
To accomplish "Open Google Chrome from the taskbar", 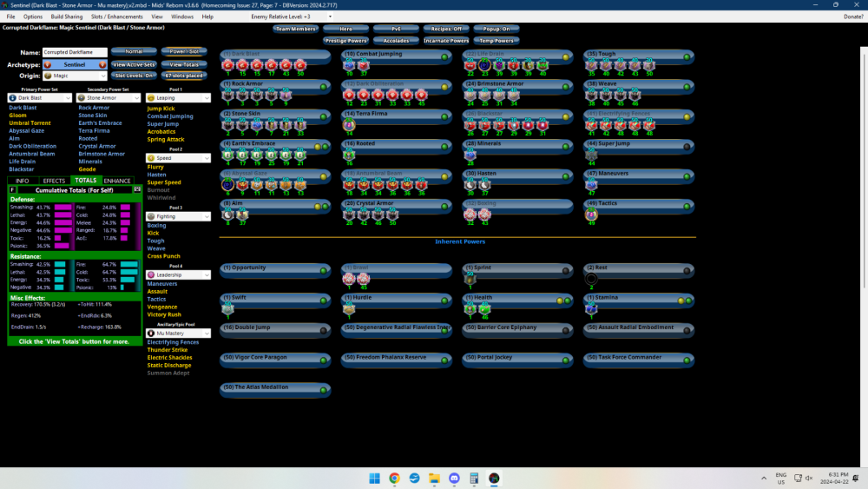I will pos(394,479).
